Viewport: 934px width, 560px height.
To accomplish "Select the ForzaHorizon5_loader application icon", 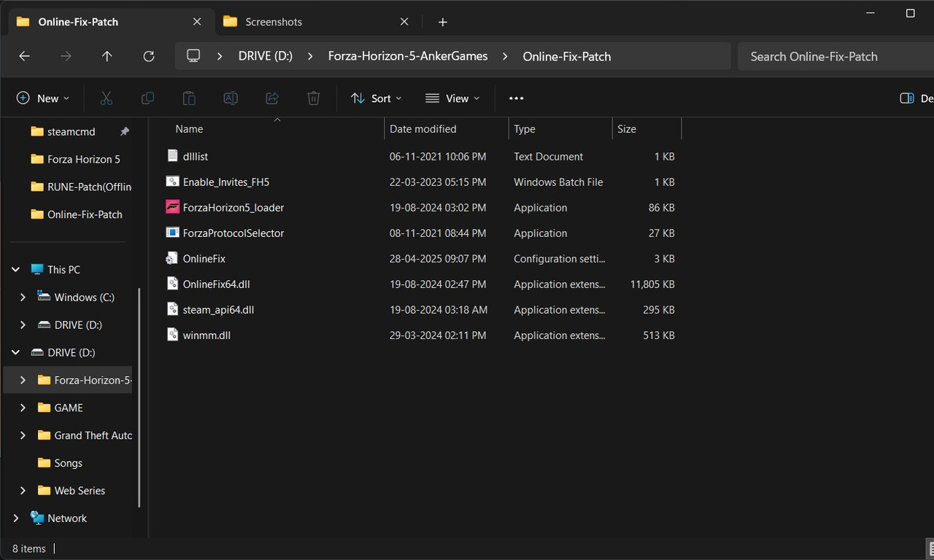I will pos(172,207).
